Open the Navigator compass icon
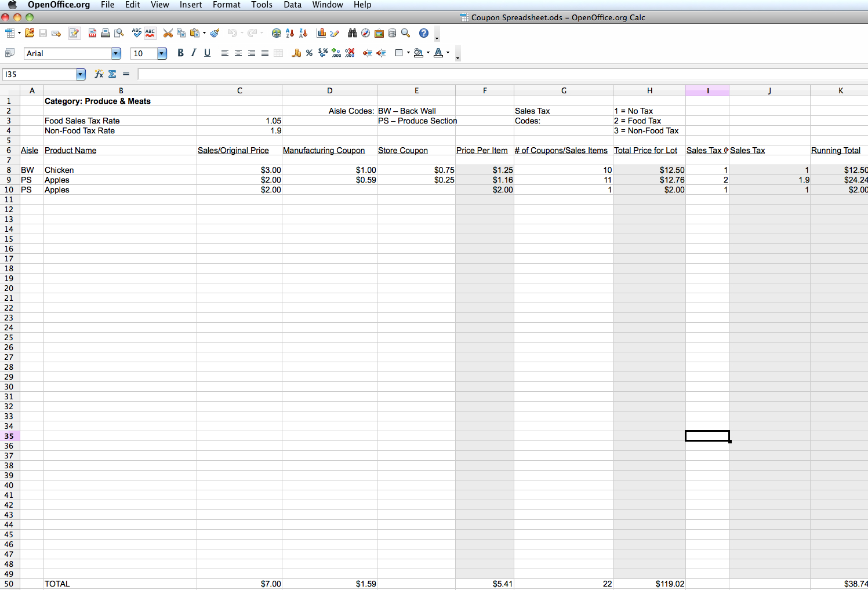 tap(365, 33)
